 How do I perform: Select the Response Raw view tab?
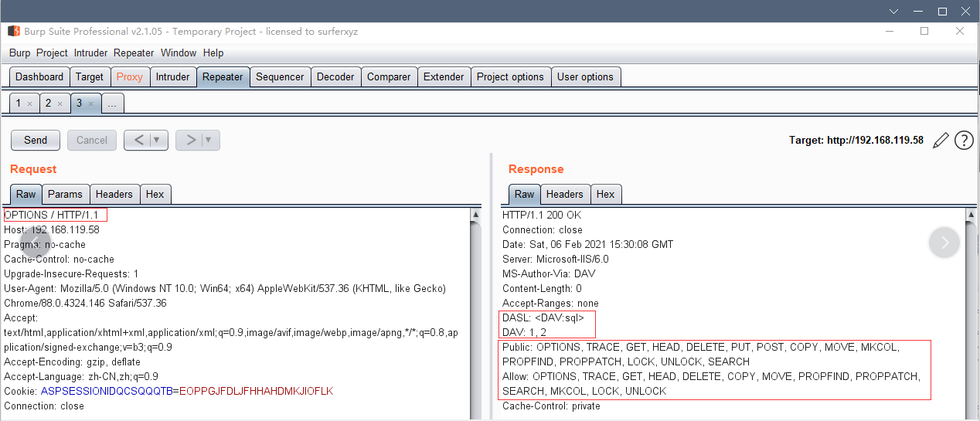pyautogui.click(x=524, y=194)
